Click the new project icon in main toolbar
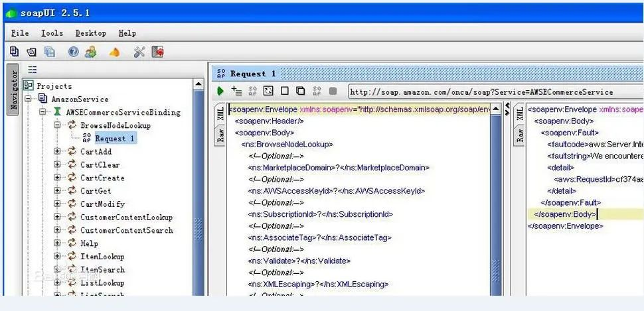The image size is (644, 311). click(x=14, y=51)
